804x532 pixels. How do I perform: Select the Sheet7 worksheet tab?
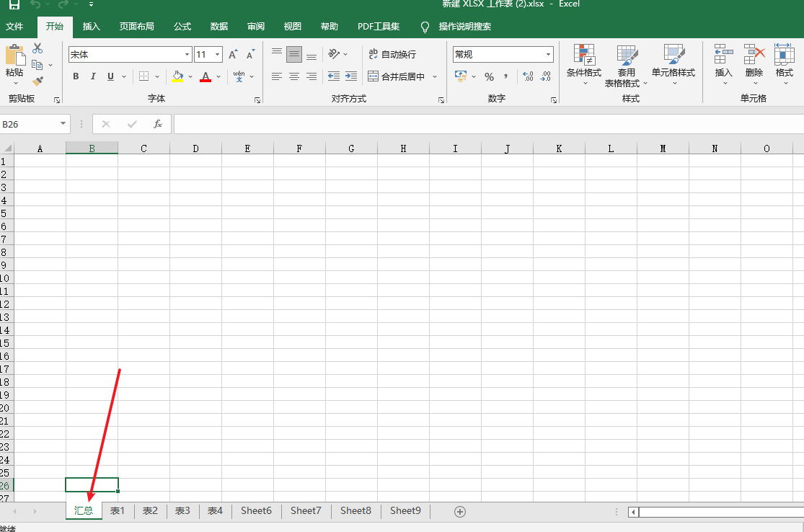tap(306, 510)
